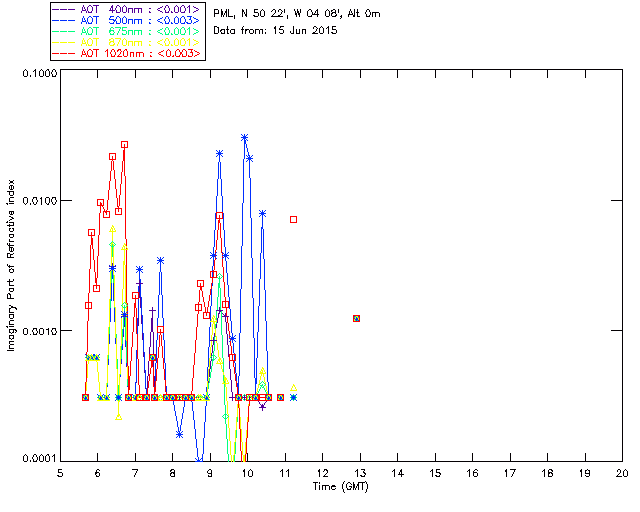This screenshot has height=512, width=640.
Task: Click x-axis tick label 9
Action: coord(210,473)
